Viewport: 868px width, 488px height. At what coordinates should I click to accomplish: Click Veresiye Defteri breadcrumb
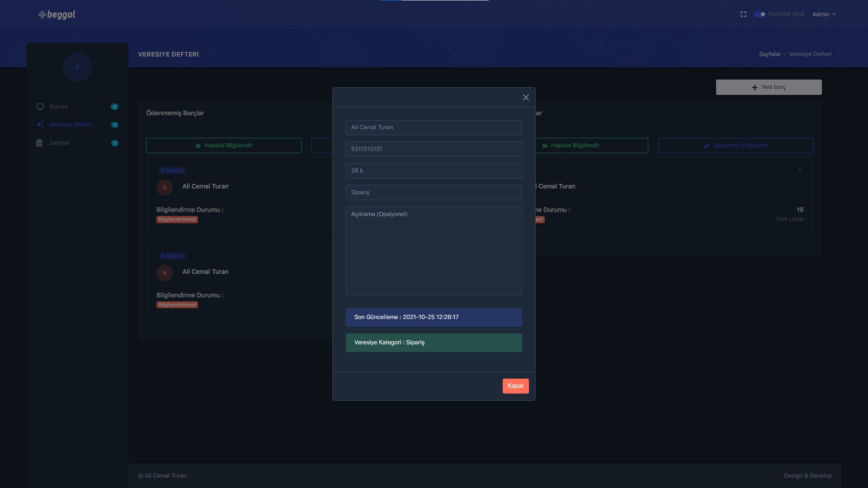click(x=810, y=54)
